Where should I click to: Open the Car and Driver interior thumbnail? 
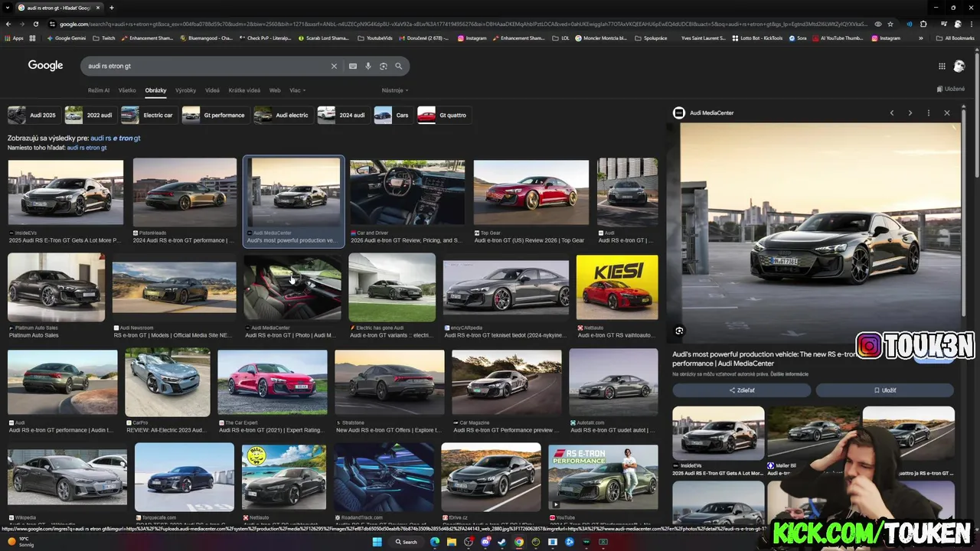pos(407,193)
